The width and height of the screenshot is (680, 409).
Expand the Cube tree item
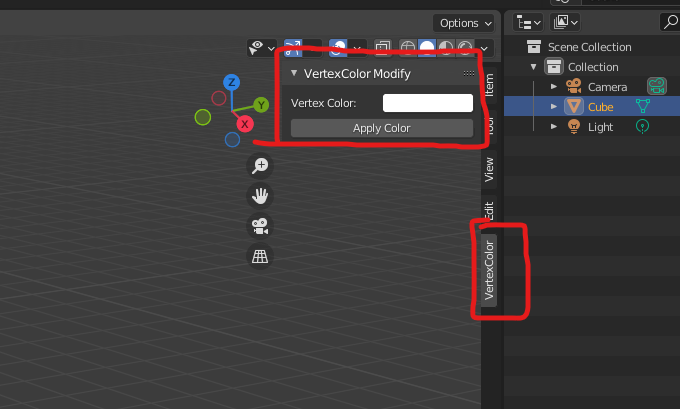point(554,107)
